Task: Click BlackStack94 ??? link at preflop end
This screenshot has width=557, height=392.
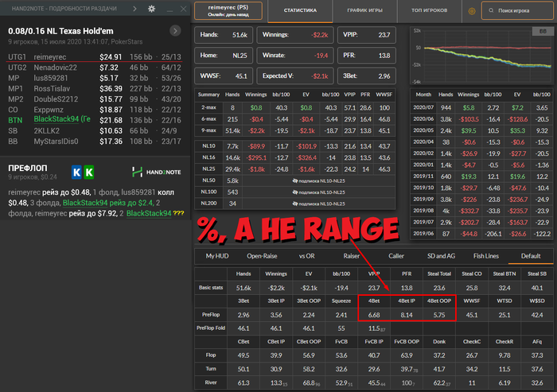Action: tap(155, 213)
